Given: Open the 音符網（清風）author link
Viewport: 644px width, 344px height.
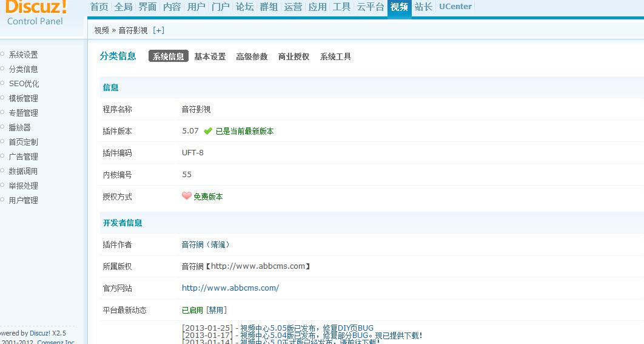Looking at the screenshot, I should 207,245.
